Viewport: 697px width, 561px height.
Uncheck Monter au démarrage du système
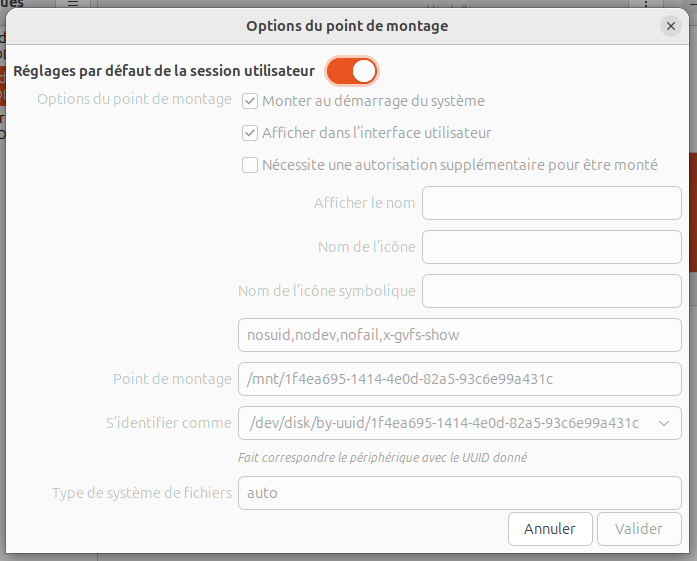pos(250,101)
